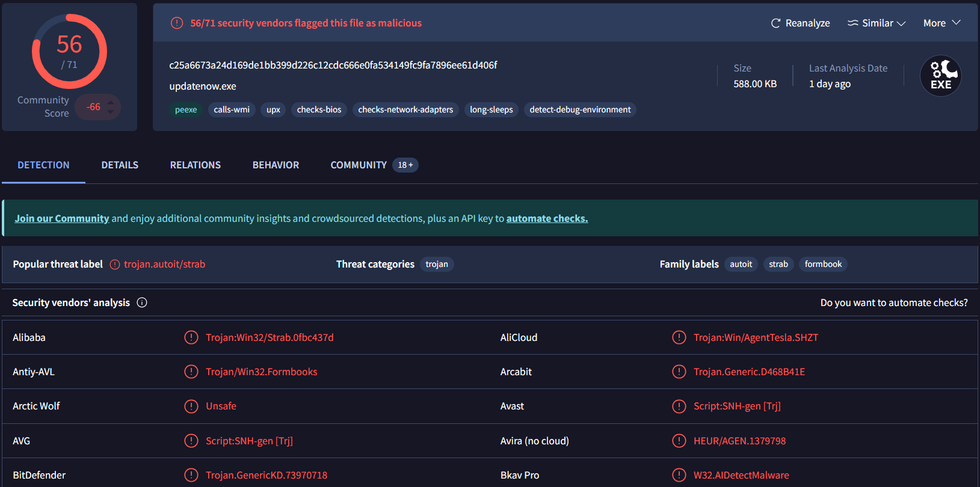Switch to the Detection tab
Screen dimensions: 980x487
click(43, 165)
